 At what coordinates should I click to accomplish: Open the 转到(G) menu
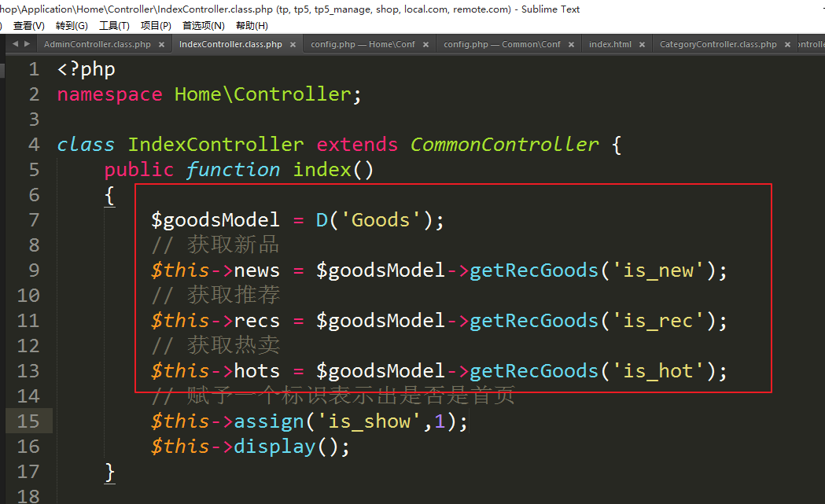pos(72,26)
